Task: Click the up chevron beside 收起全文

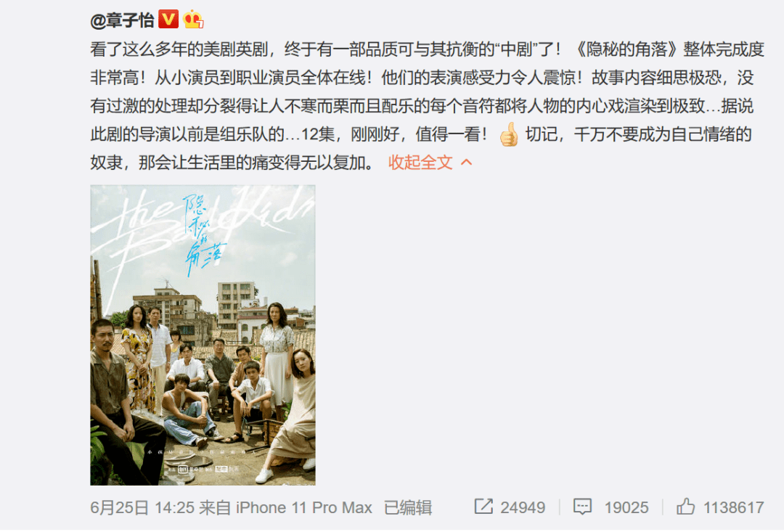Action: [x=466, y=163]
